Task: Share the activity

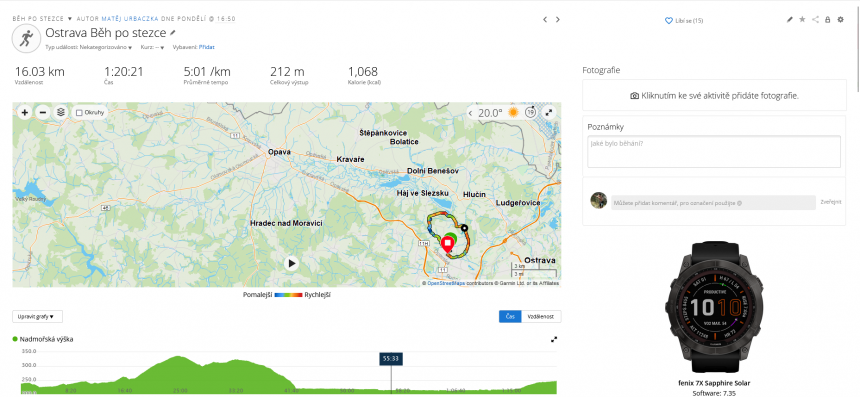Action: tap(816, 20)
